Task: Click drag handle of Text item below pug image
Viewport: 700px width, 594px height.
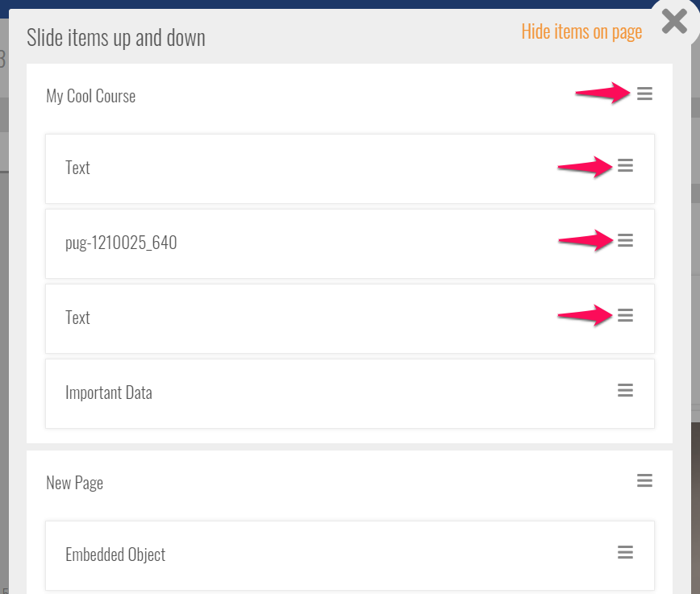Action: [x=625, y=315]
